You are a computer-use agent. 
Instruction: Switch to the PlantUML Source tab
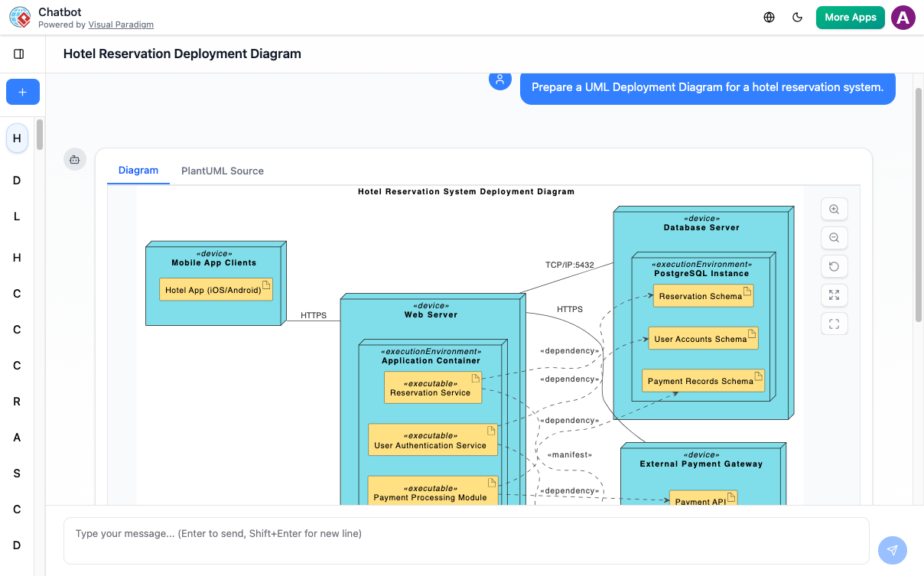(222, 171)
